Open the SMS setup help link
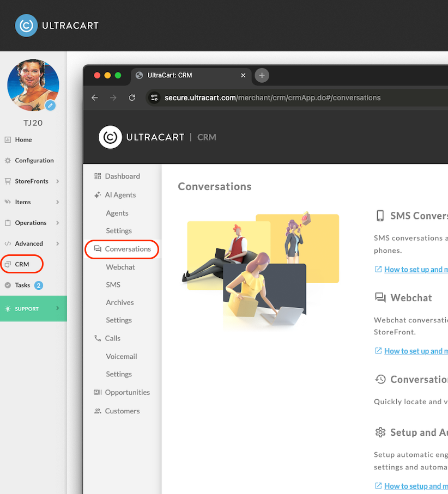 (416, 270)
